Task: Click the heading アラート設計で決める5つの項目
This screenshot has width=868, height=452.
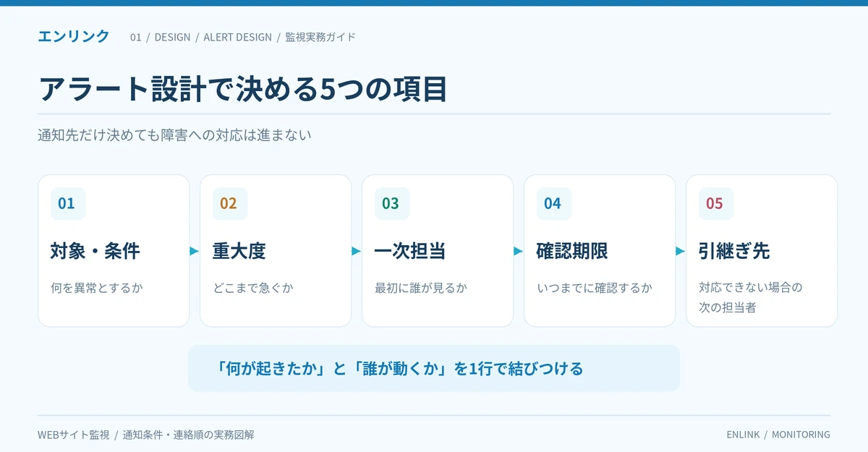Action: coord(242,89)
